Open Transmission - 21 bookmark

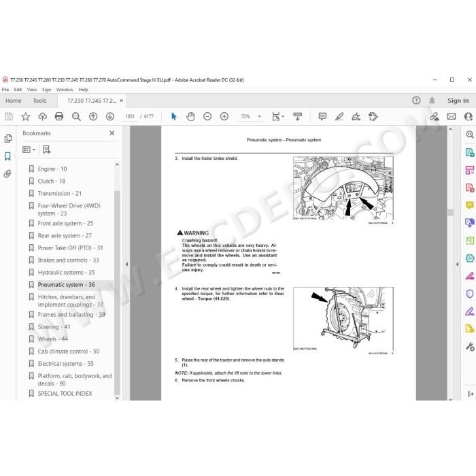[60, 193]
